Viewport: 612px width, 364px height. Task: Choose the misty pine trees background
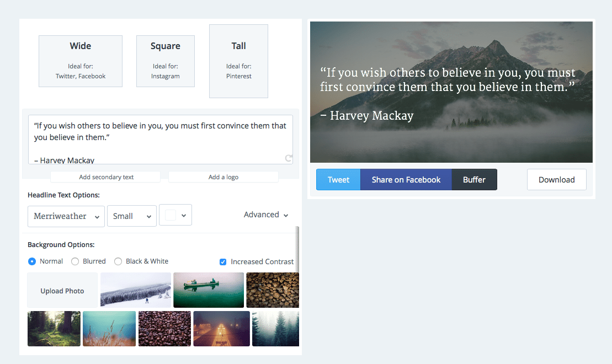275,329
